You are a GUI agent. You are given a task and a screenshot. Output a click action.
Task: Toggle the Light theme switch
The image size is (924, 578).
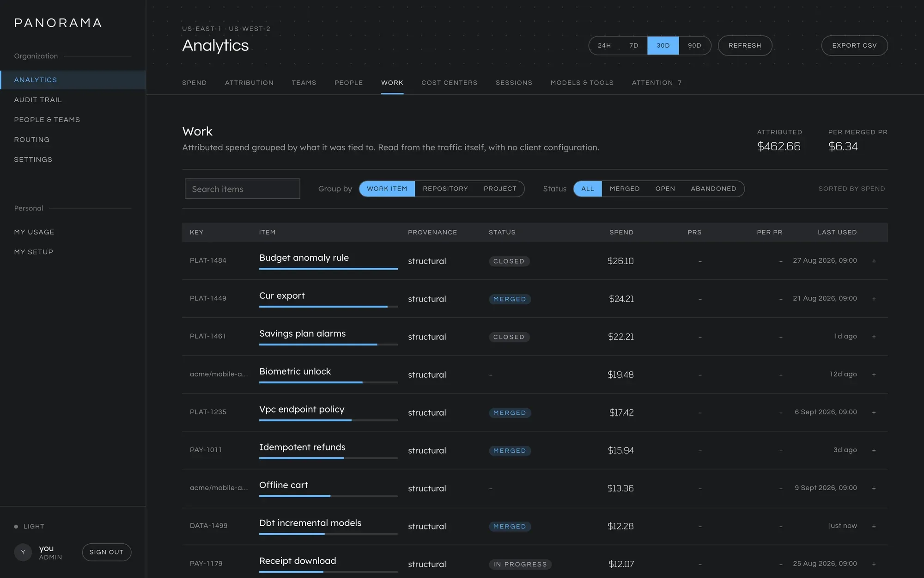pyautogui.click(x=29, y=526)
